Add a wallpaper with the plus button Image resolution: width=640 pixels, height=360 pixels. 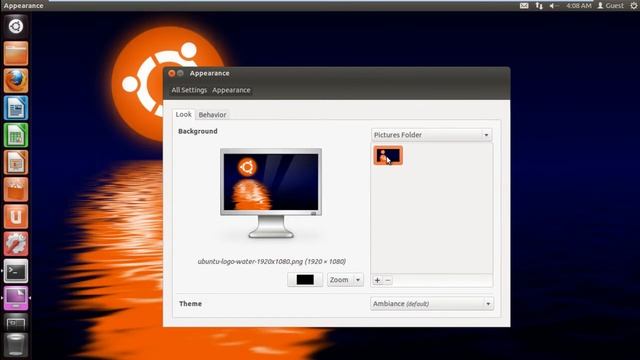pos(377,280)
